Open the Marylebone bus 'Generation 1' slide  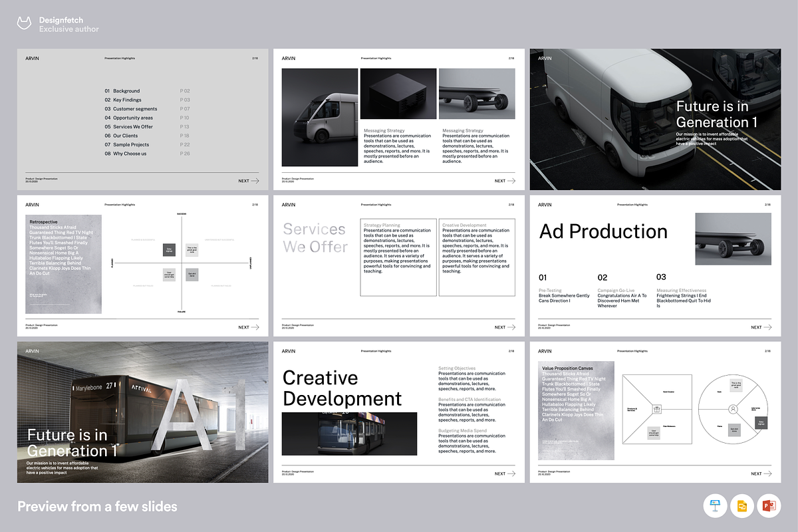(x=143, y=412)
